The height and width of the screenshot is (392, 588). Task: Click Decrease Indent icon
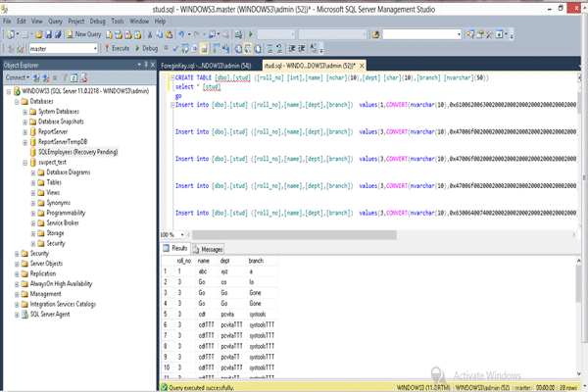tap(292, 48)
